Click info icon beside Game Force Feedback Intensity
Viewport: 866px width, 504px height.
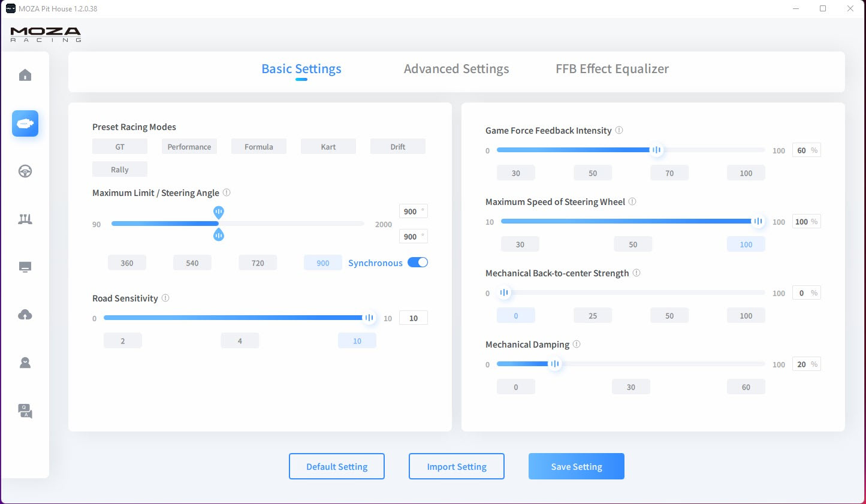pos(619,130)
